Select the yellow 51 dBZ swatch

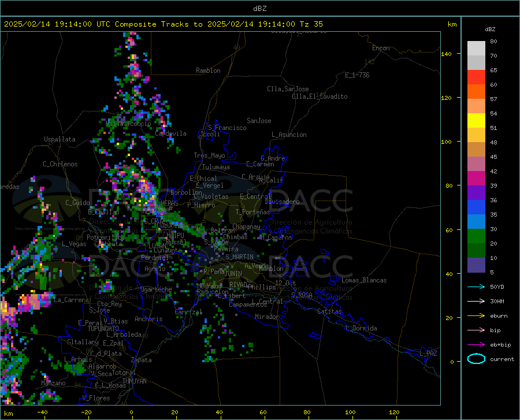point(476,121)
